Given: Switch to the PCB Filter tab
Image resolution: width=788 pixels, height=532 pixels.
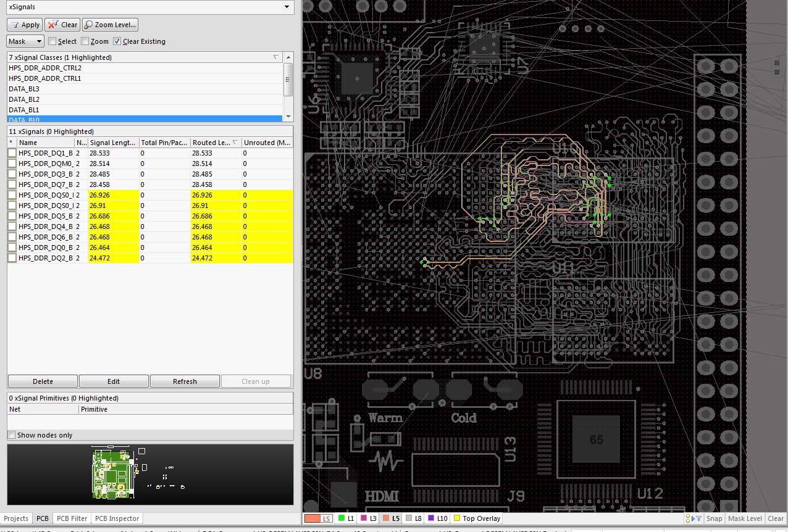Looking at the screenshot, I should click(71, 518).
